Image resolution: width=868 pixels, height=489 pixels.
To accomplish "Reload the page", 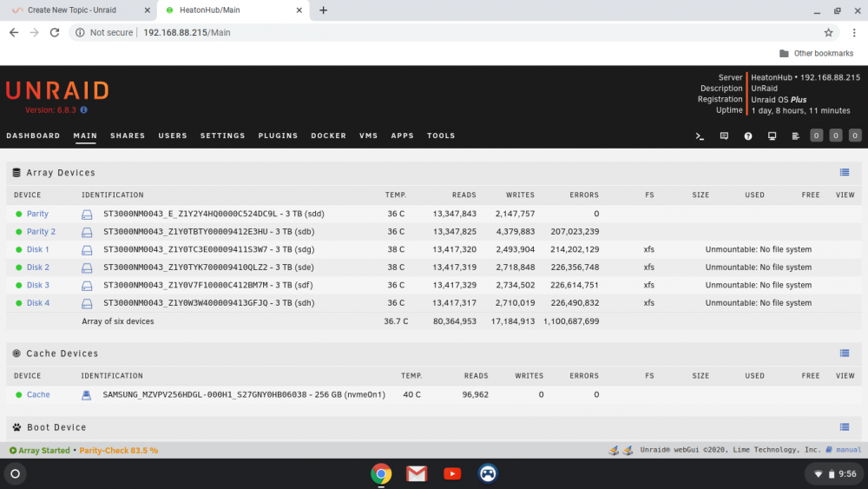I will click(x=54, y=33).
